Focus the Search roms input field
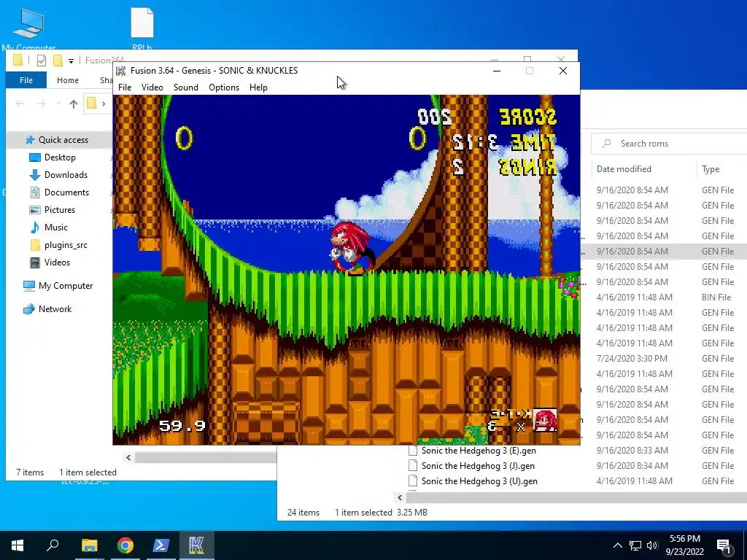 [x=670, y=144]
